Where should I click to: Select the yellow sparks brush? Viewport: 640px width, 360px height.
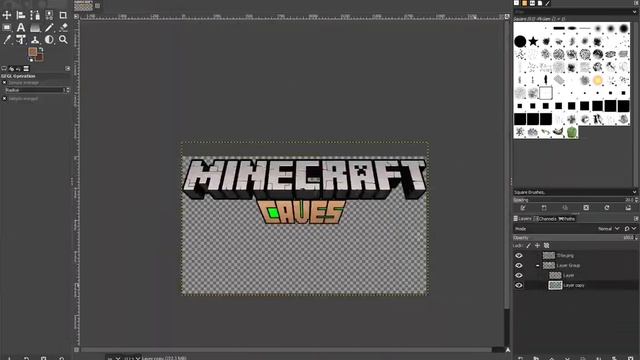(x=598, y=80)
